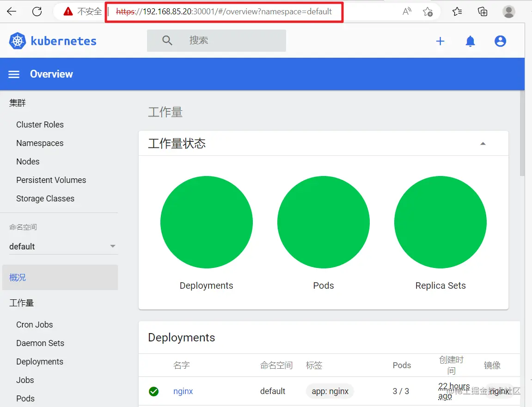Open the default namespace dropdown

coord(63,247)
